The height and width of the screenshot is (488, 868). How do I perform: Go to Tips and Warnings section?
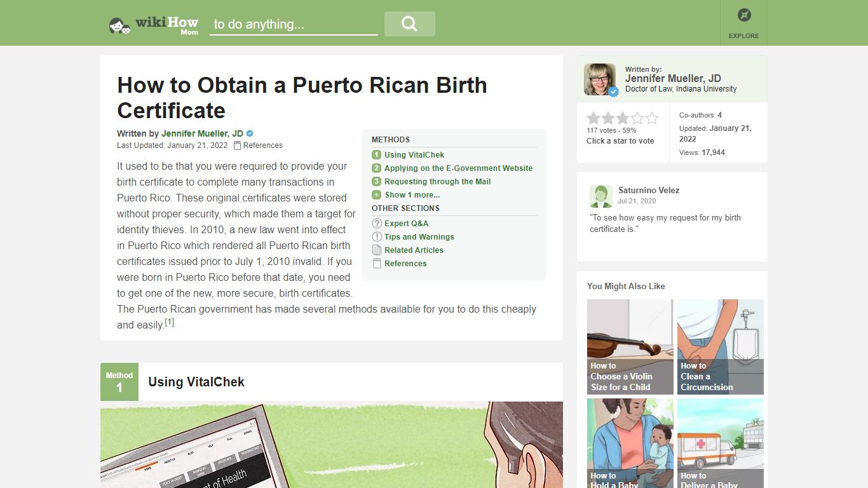[x=419, y=237]
